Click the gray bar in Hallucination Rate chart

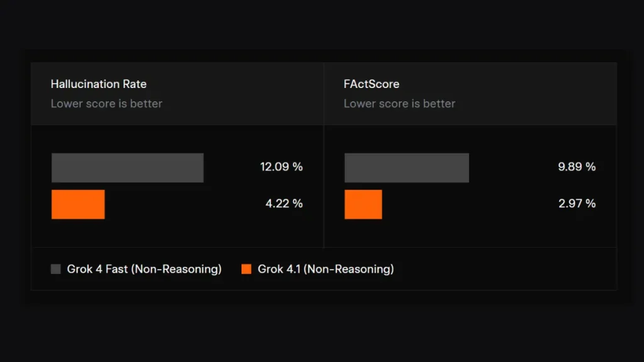point(127,168)
